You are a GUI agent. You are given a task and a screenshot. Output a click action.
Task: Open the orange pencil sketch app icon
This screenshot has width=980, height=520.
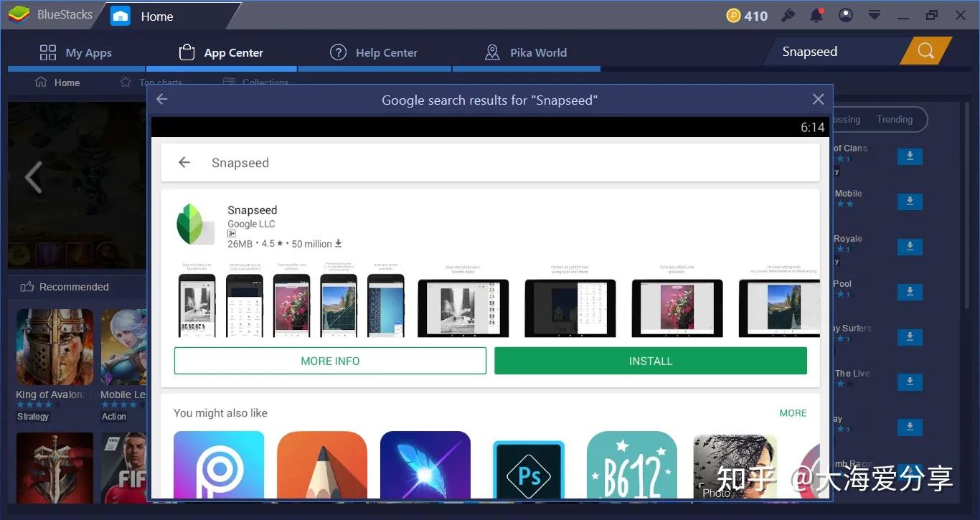(x=322, y=465)
